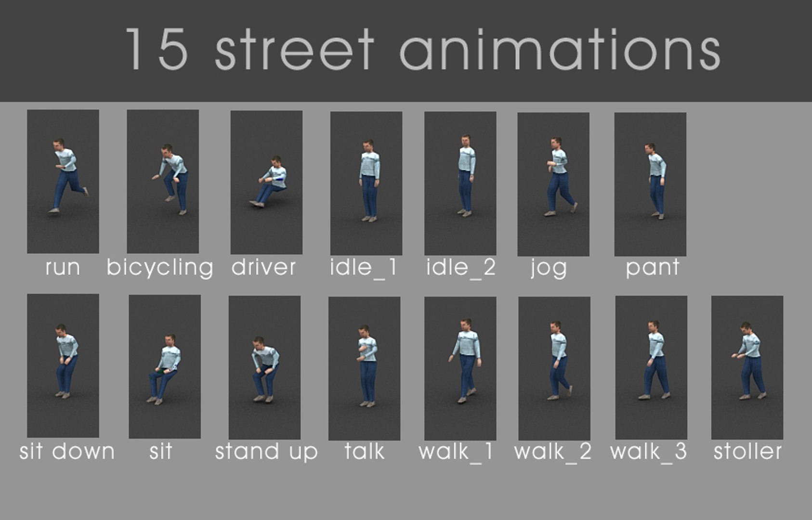The height and width of the screenshot is (520, 812).
Task: Click the "stand up" caption text
Action: 266,452
